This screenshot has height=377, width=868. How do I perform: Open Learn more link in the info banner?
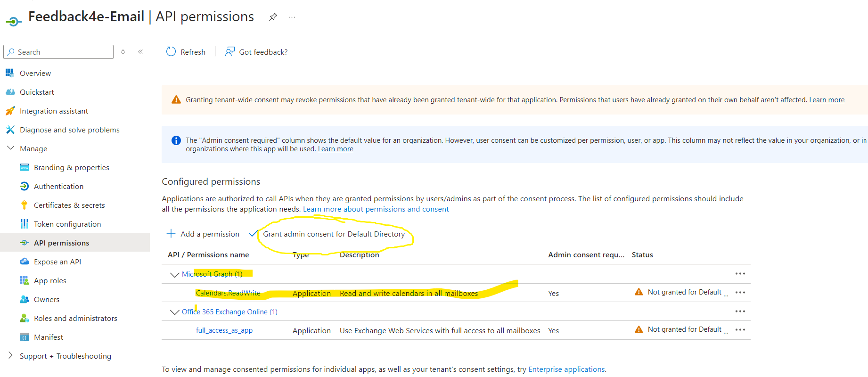pos(336,149)
